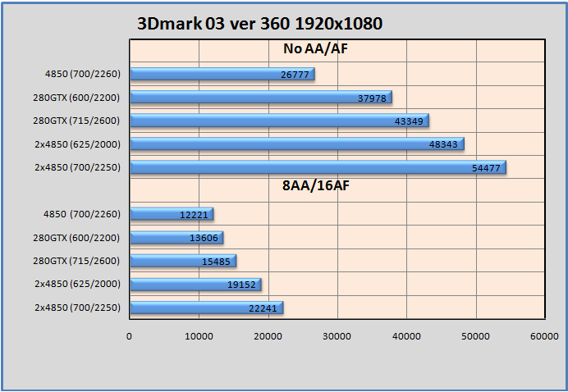Click the axis tick label 10000

(x=199, y=336)
